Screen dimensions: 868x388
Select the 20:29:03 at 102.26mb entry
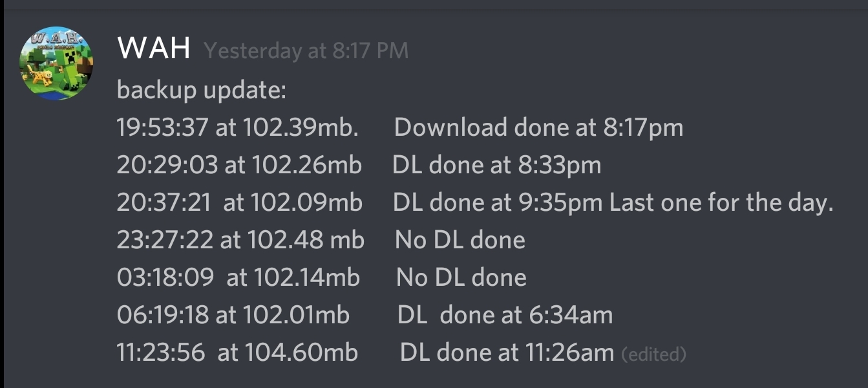(238, 165)
